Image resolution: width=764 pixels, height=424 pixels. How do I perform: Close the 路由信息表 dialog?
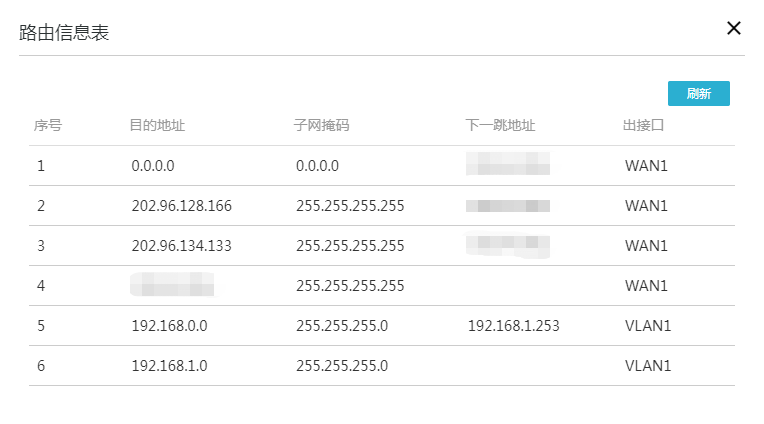[x=734, y=28]
